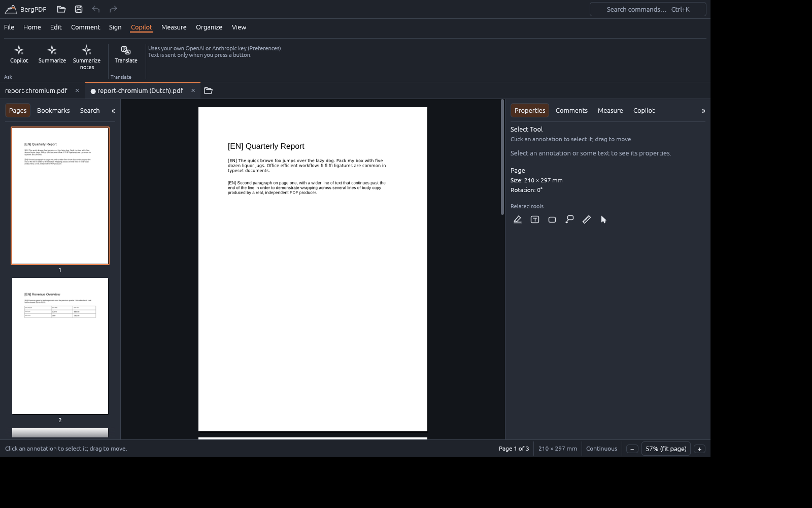Screen dimensions: 812x508
Task: Show the Bookmarks sidebar tab
Action: pos(53,110)
